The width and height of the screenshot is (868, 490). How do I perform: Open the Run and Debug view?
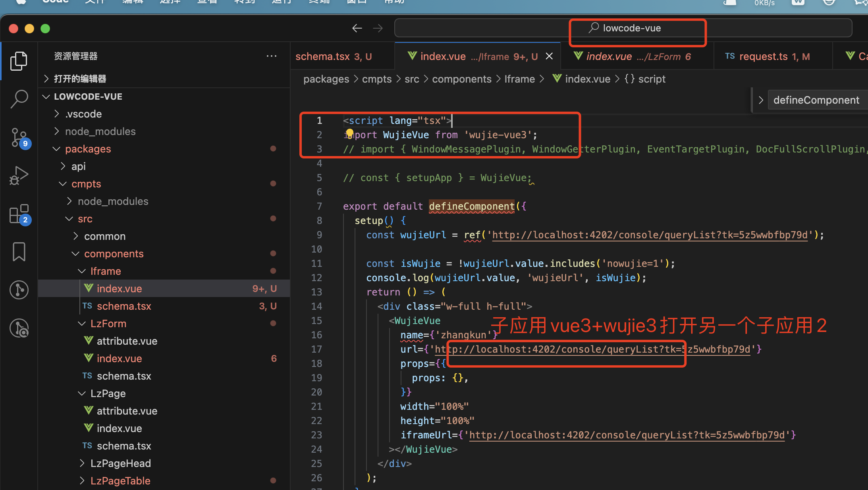coord(19,175)
